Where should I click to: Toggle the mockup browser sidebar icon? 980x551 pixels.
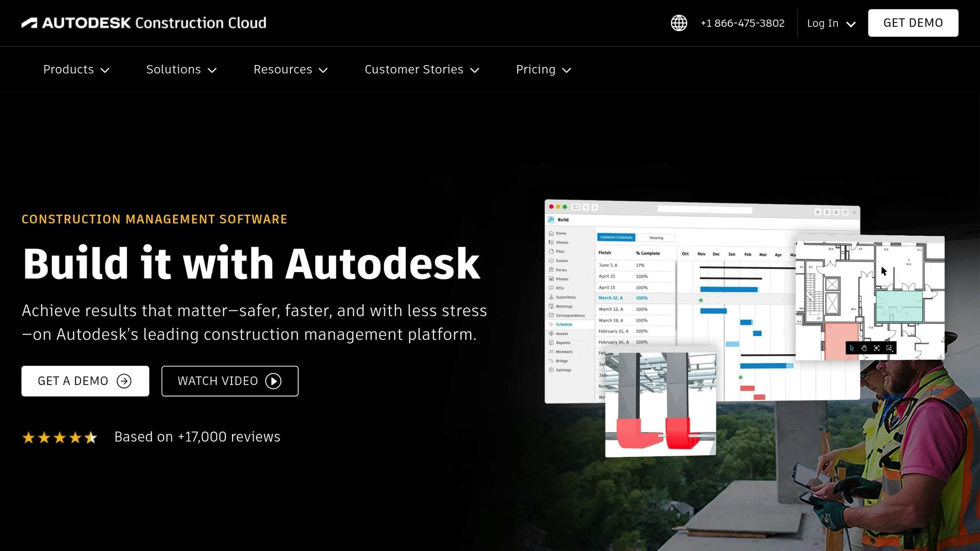[576, 207]
